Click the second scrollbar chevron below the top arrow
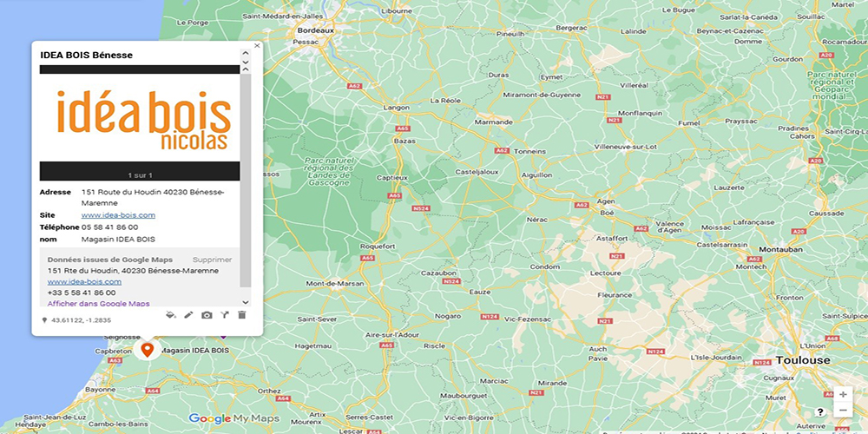The width and height of the screenshot is (868, 434). tap(246, 63)
